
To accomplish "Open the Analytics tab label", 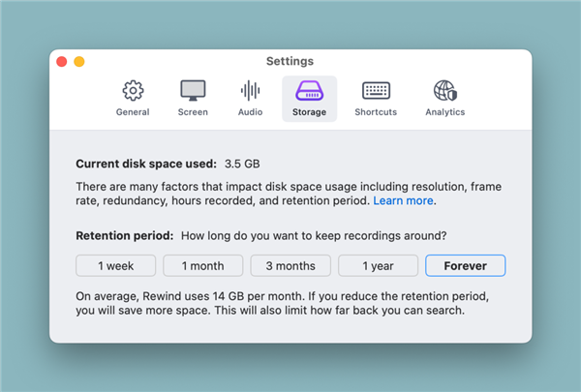I will (444, 112).
